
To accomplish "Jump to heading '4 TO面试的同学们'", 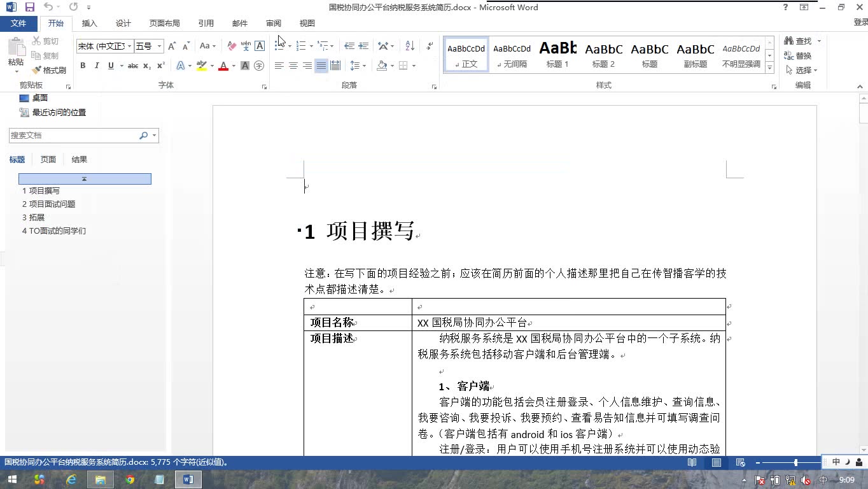I will coord(54,231).
